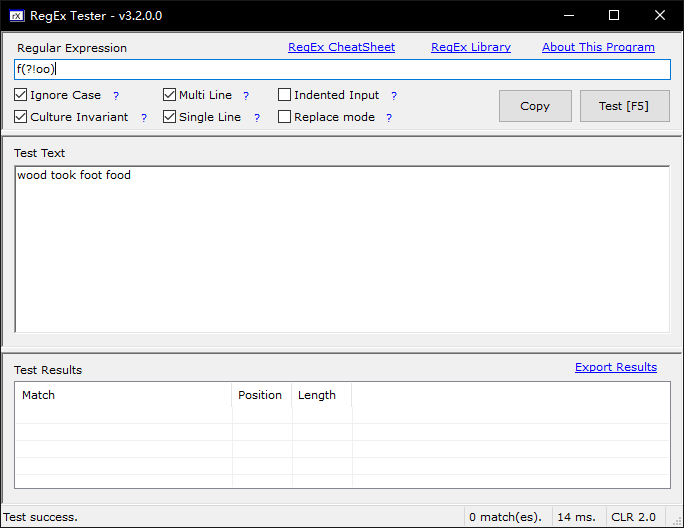684x528 pixels.
Task: Click into the Regular Expression input field
Action: pos(340,69)
